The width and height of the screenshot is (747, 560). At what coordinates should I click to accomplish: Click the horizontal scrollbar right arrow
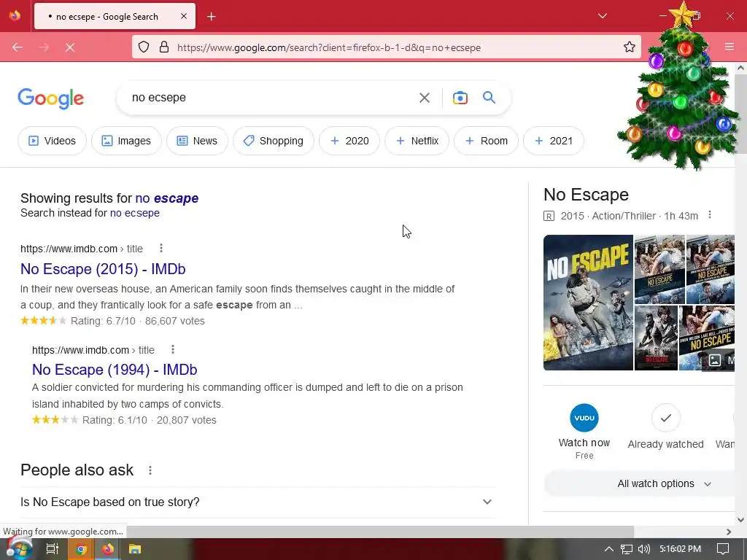[729, 532]
